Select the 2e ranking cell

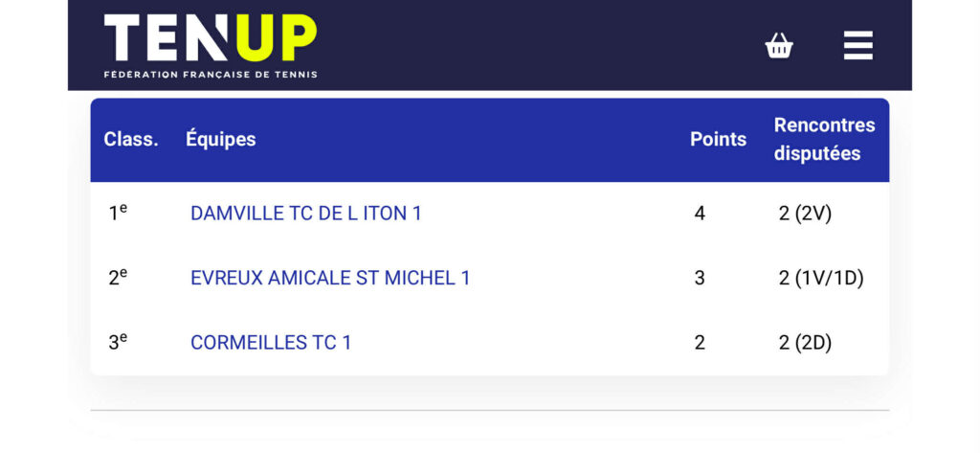click(118, 278)
